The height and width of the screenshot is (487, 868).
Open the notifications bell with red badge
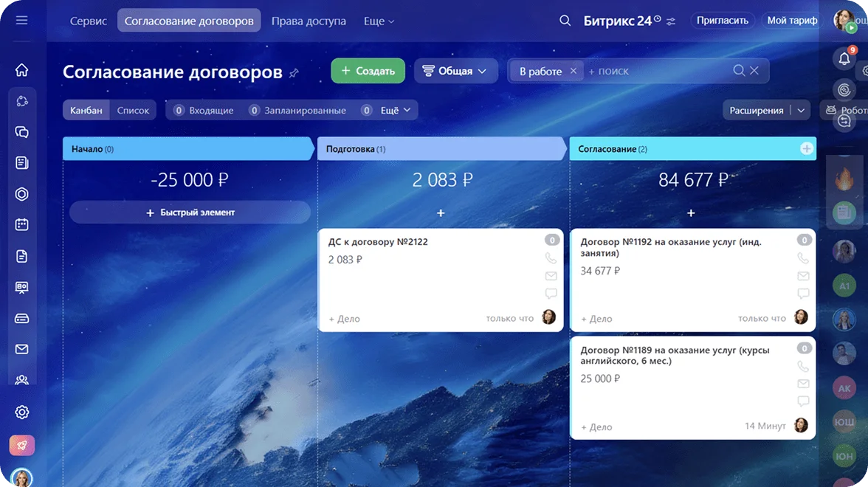coord(844,58)
